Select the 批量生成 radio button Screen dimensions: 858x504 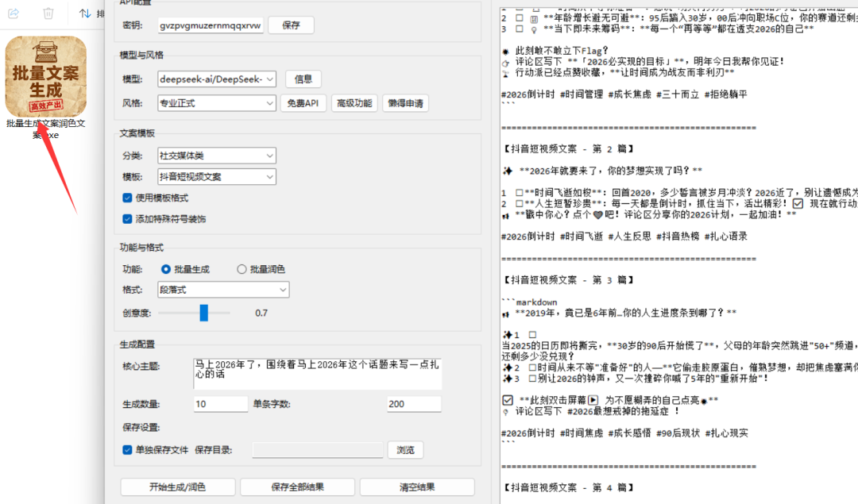coord(165,269)
